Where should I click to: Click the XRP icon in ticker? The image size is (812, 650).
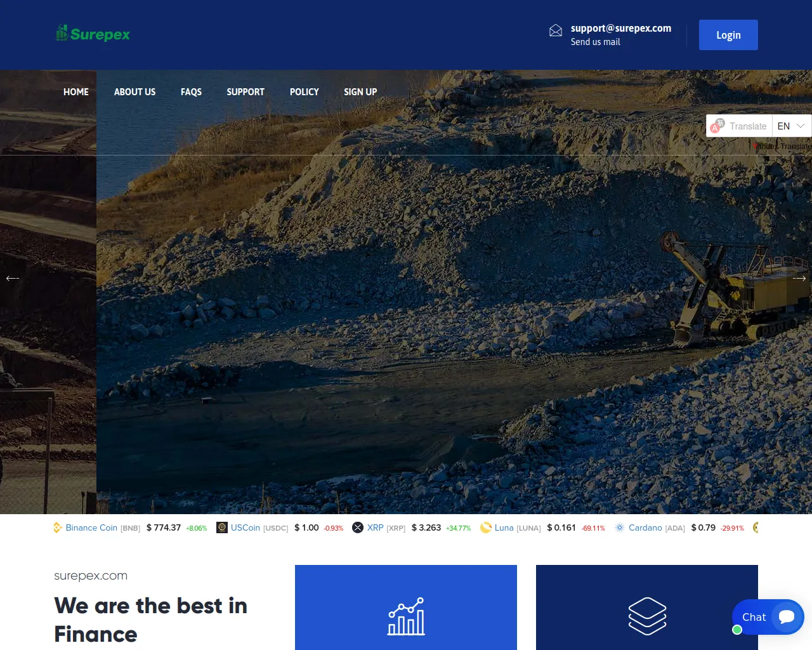coord(358,527)
